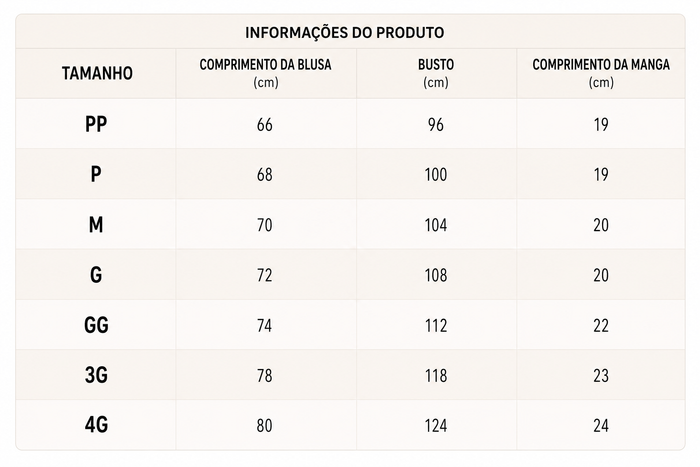Select the PP size row label
The image size is (700, 467).
pyautogui.click(x=96, y=124)
